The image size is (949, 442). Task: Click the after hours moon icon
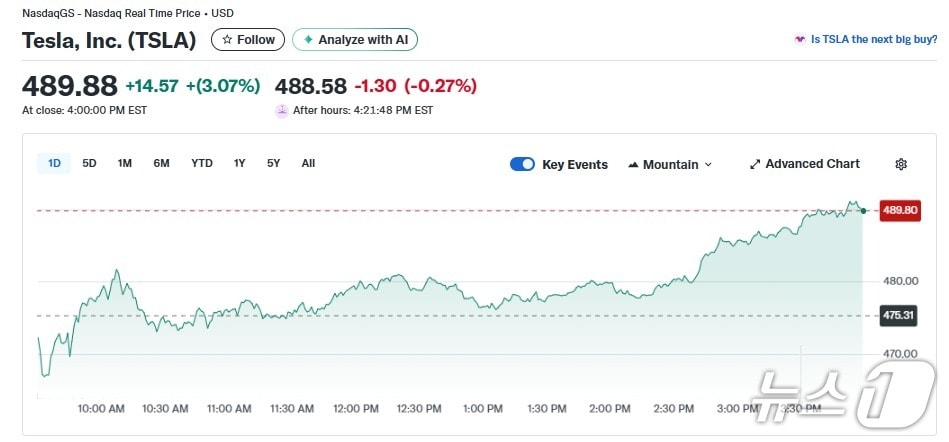point(281,111)
